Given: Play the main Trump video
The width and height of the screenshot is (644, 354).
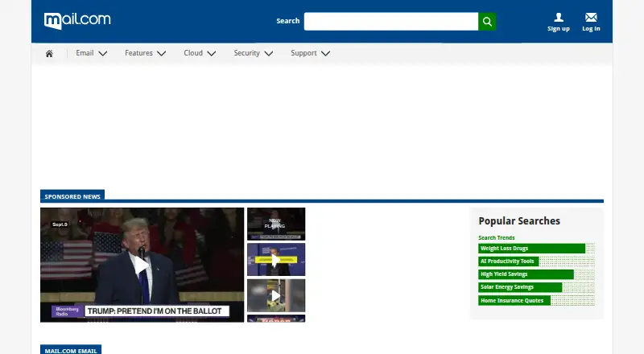Looking at the screenshot, I should point(142,265).
